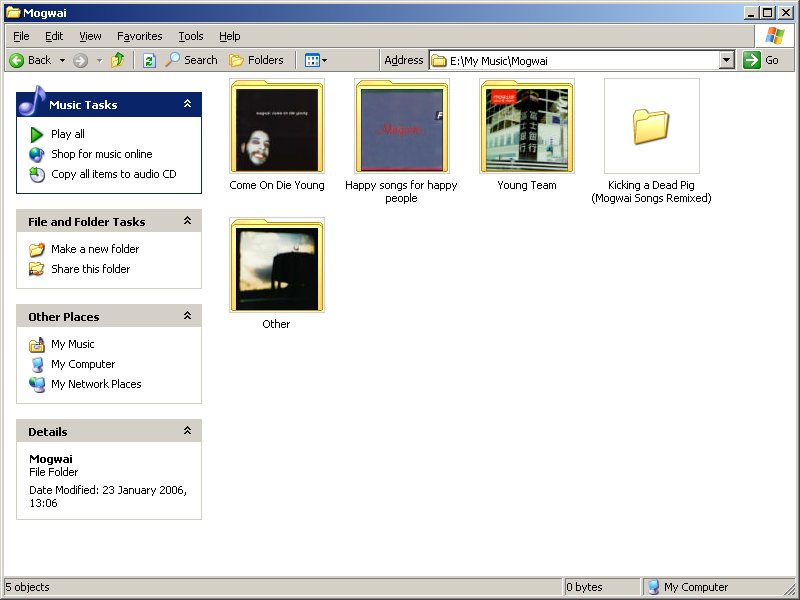Screen dimensions: 800x600
Task: Open the Back history dropdown arrow
Action: (62, 61)
